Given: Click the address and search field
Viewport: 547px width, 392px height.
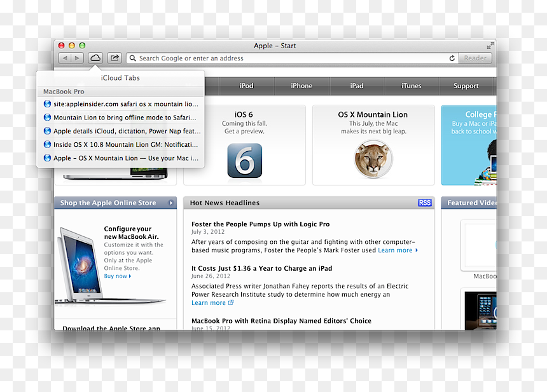Looking at the screenshot, I should pyautogui.click(x=291, y=58).
